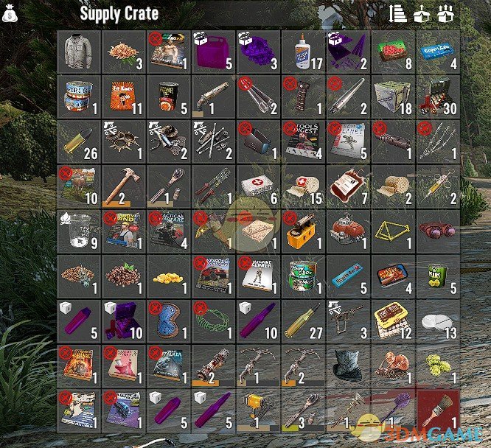Select the camouflage jacket item
Image resolution: width=491 pixels, height=448 pixels.
tap(79, 52)
